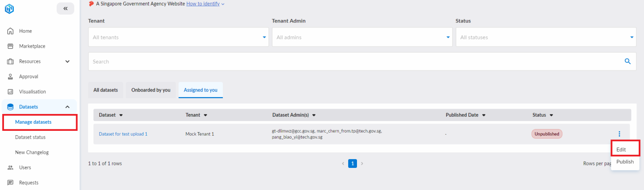Click the search magnifier icon
Image resolution: width=644 pixels, height=190 pixels.
click(627, 61)
